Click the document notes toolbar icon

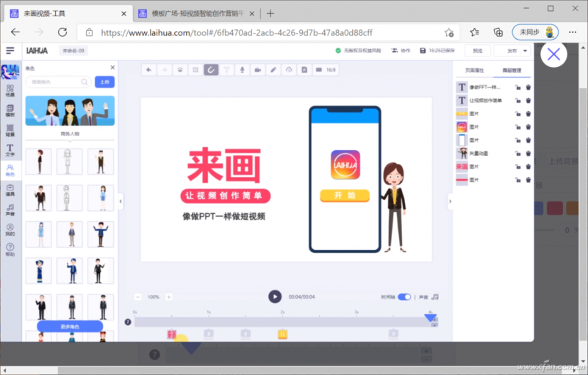click(x=304, y=70)
